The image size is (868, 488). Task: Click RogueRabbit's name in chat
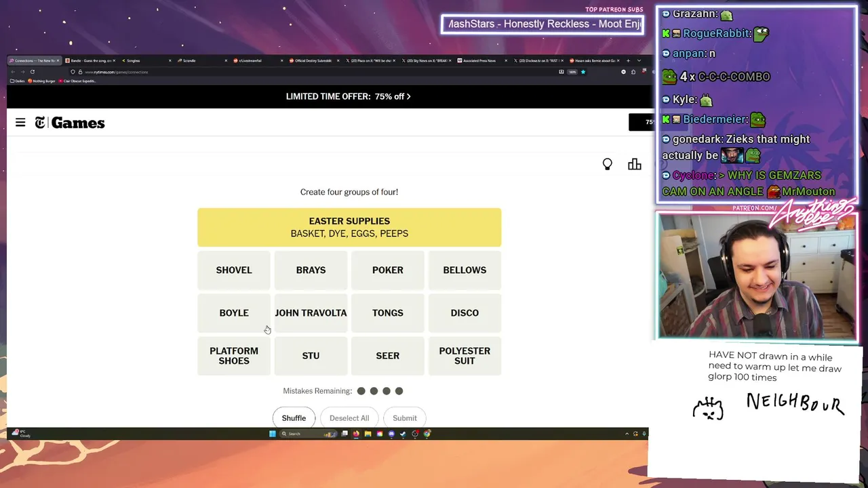[x=717, y=33]
